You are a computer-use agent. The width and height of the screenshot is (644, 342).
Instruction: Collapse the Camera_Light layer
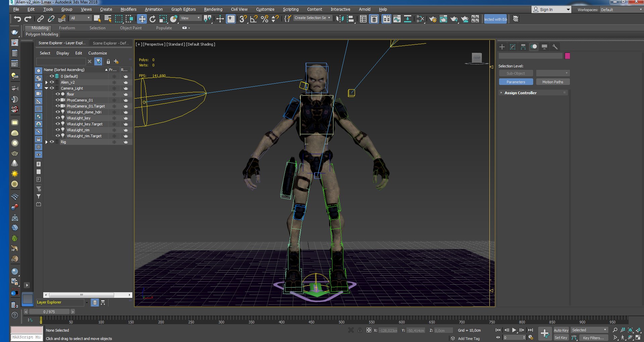(x=47, y=89)
